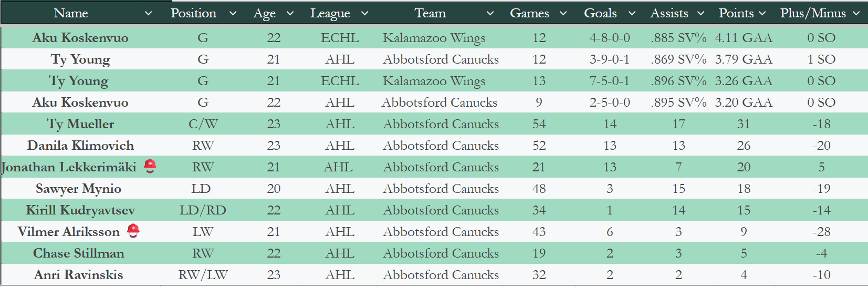Expand the Age column dropdown arrow

point(290,14)
